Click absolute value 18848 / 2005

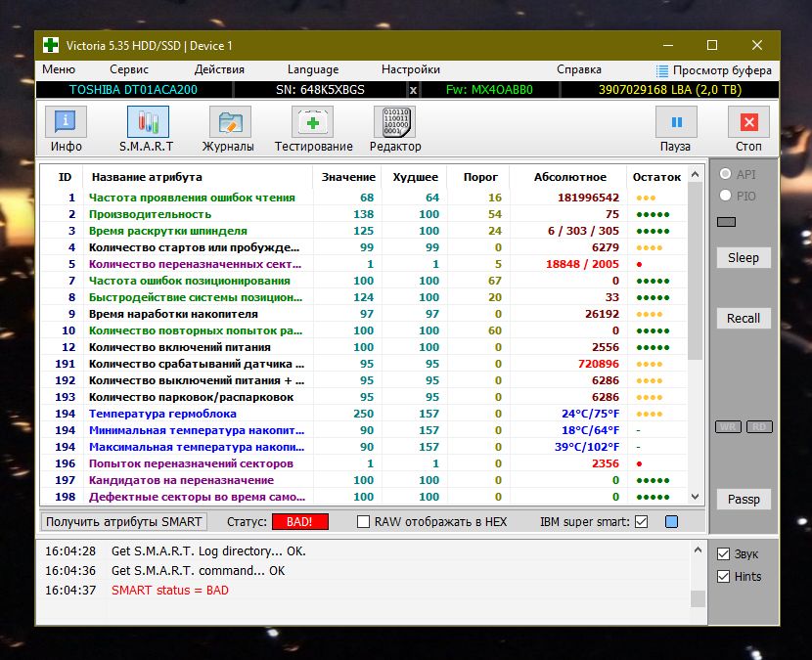pos(582,264)
